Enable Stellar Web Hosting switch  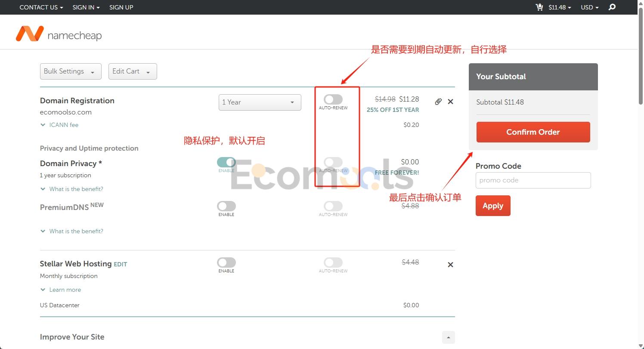[226, 263]
